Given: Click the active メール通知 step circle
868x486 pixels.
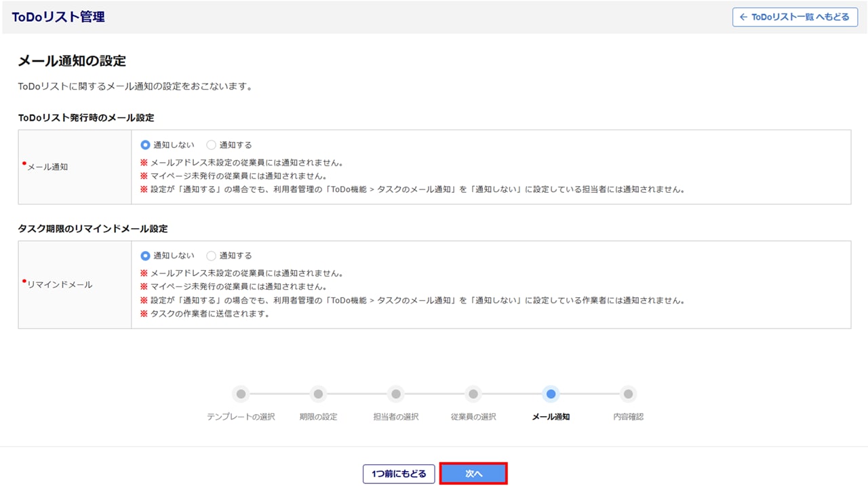Looking at the screenshot, I should (x=551, y=394).
